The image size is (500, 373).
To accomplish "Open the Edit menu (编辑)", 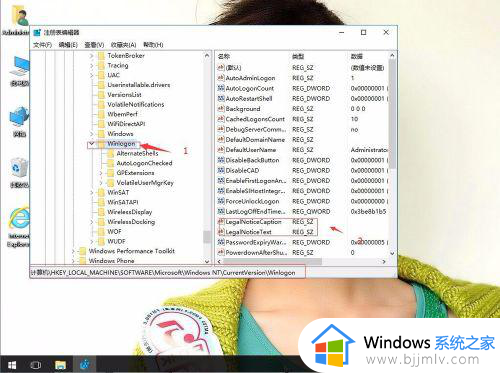I will click(68, 45).
